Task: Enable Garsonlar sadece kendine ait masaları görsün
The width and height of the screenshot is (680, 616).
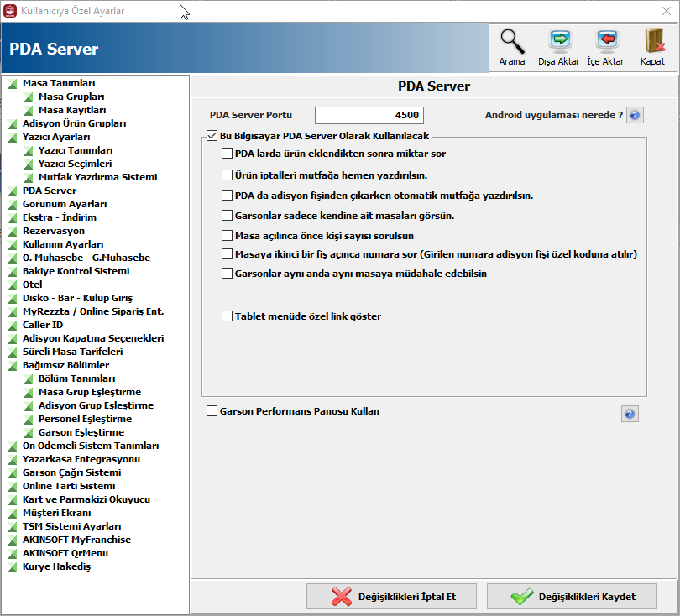Action: (x=227, y=216)
